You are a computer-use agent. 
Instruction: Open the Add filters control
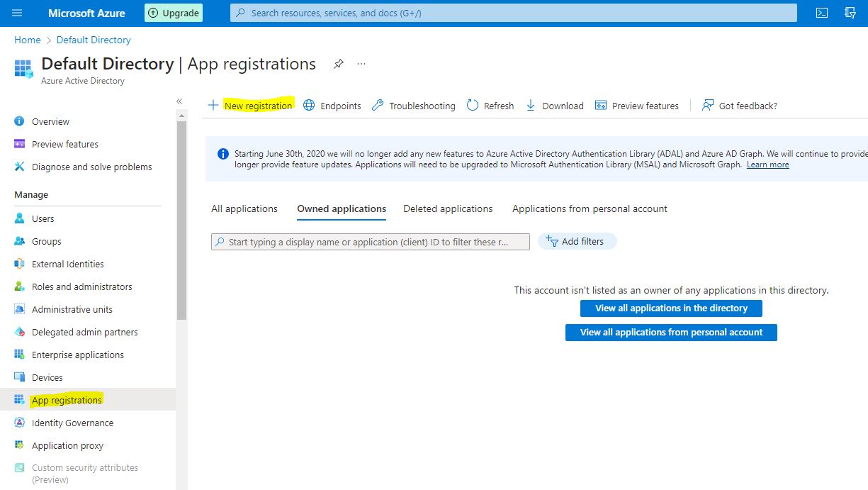click(x=577, y=241)
